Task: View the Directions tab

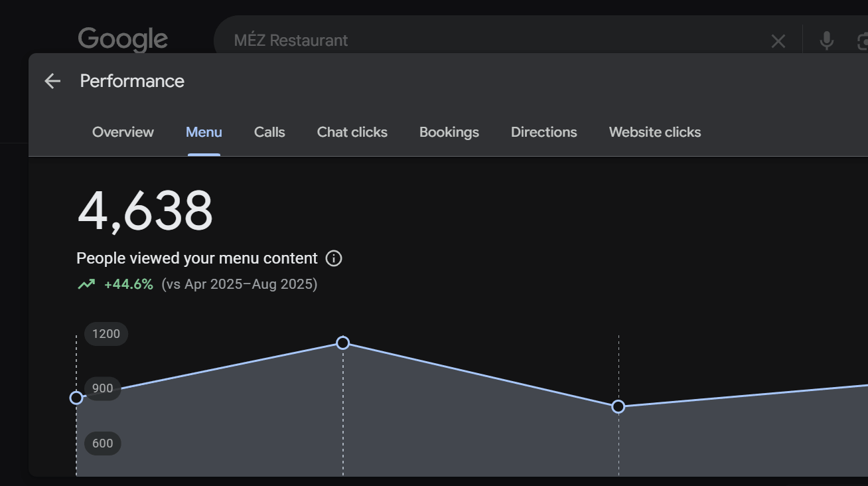Action: 544,132
